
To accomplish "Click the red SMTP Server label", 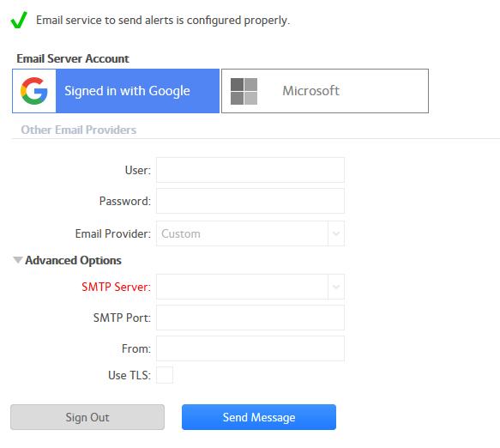I will pos(116,287).
